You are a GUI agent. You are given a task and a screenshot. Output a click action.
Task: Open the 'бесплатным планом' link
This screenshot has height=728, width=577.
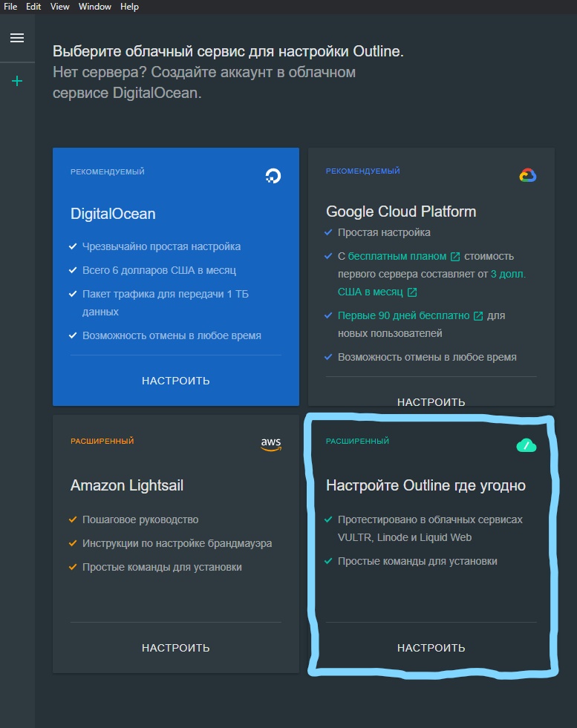[x=397, y=256]
